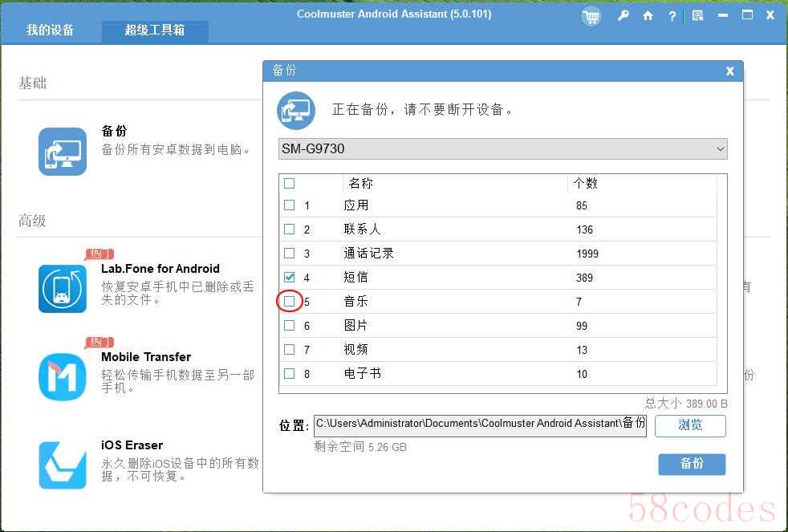This screenshot has height=532, width=788.
Task: Click the count value 1999
Action: (587, 254)
